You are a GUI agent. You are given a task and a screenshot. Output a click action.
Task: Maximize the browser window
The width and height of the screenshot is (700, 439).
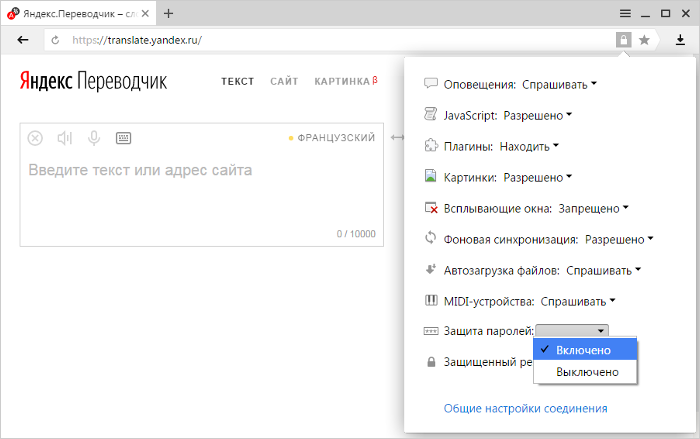[665, 13]
